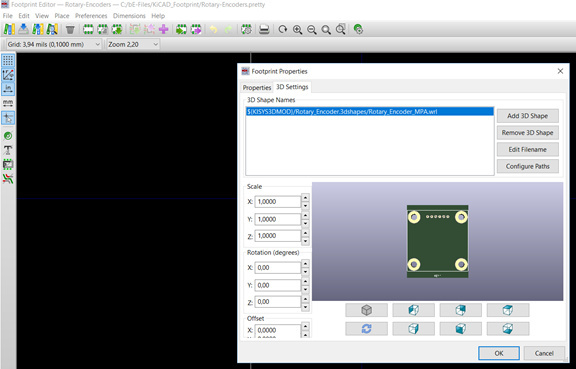Viewport: 576px width, 369px height.
Task: Click the print footprint toolbar icon
Action: (x=264, y=29)
